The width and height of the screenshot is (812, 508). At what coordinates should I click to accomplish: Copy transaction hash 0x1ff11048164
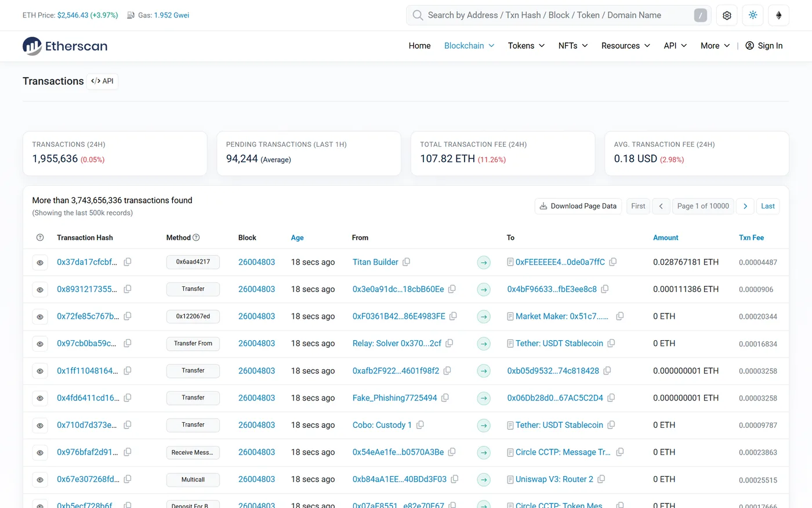pos(128,370)
